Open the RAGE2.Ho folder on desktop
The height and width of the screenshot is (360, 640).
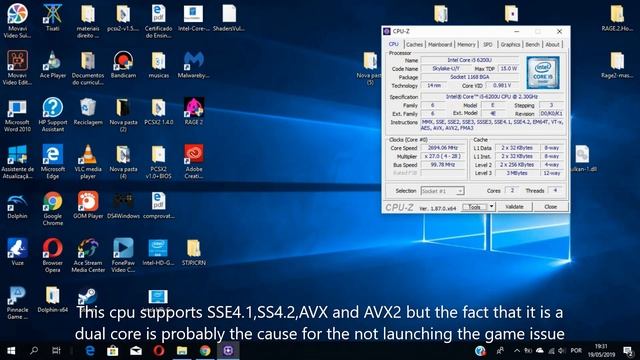[617, 17]
